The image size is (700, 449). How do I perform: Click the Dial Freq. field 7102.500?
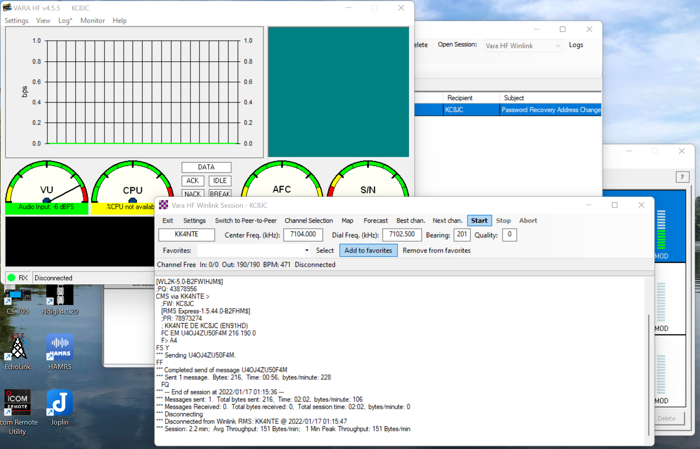point(402,235)
